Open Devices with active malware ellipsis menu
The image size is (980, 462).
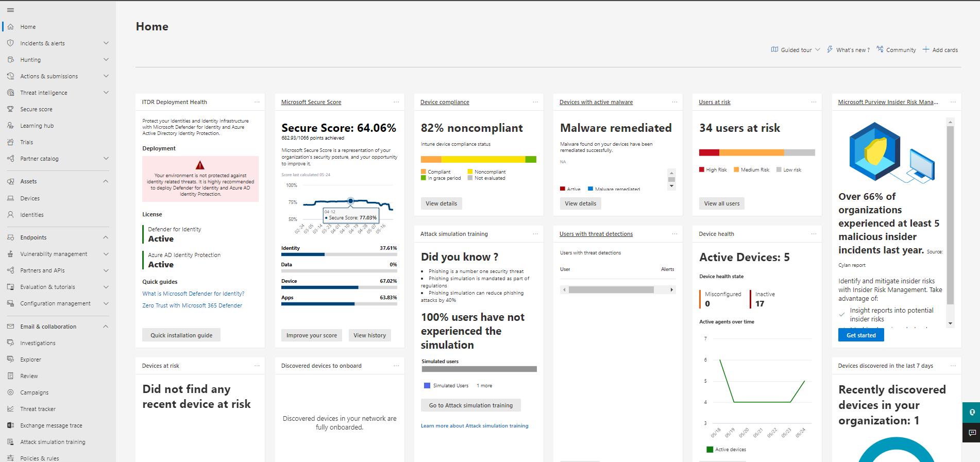click(674, 102)
